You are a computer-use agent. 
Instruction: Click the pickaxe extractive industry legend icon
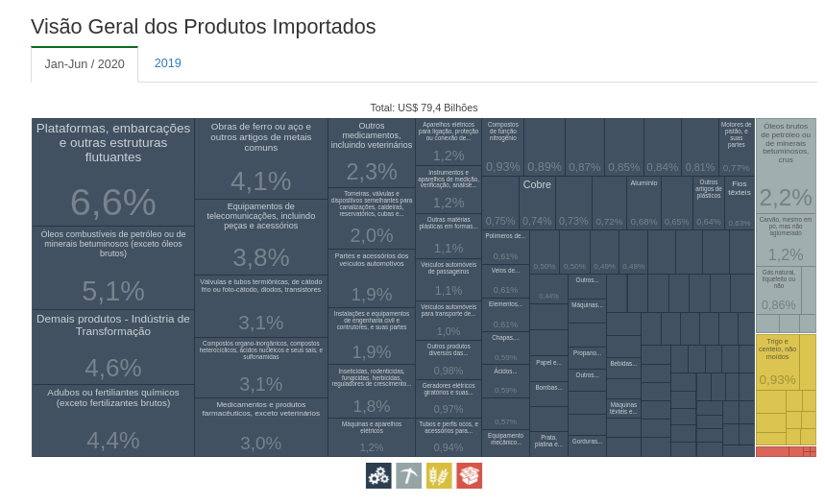pyautogui.click(x=408, y=475)
